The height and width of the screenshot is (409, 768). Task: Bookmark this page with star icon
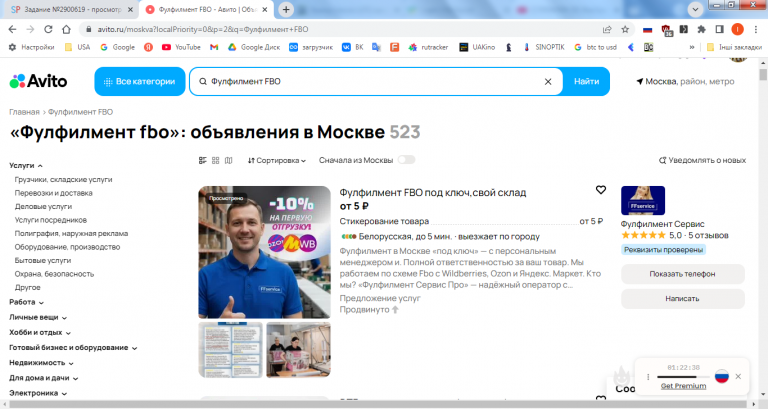tap(625, 29)
